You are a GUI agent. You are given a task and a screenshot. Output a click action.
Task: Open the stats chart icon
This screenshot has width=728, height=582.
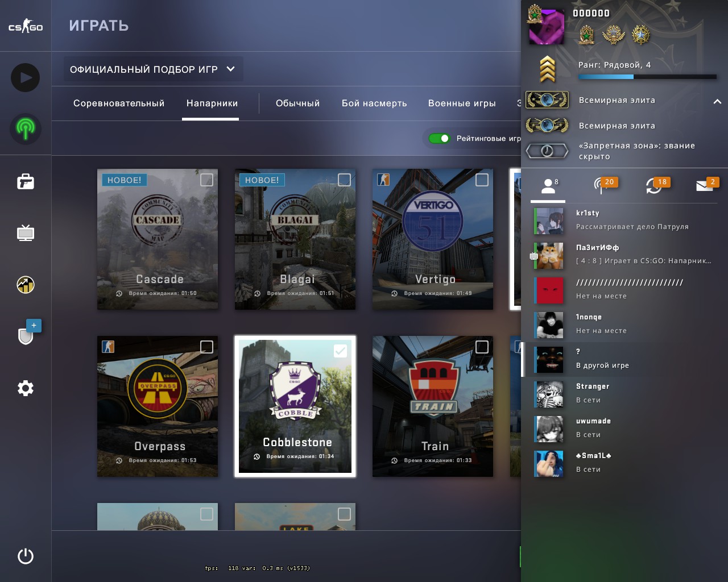[26, 284]
